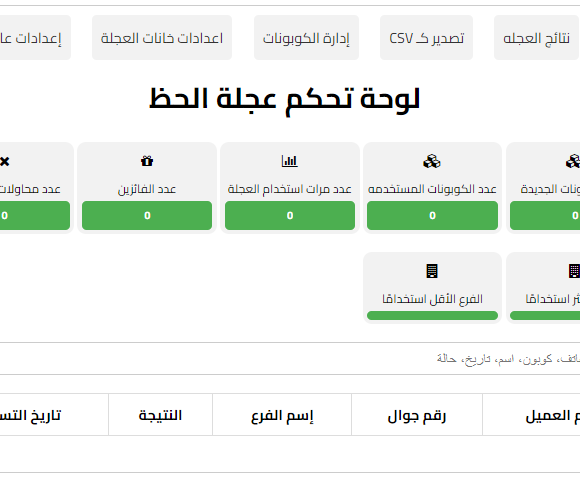Click the gift icon above عدد الفائزين
Image resolution: width=580 pixels, height=497 pixels.
pos(147,161)
